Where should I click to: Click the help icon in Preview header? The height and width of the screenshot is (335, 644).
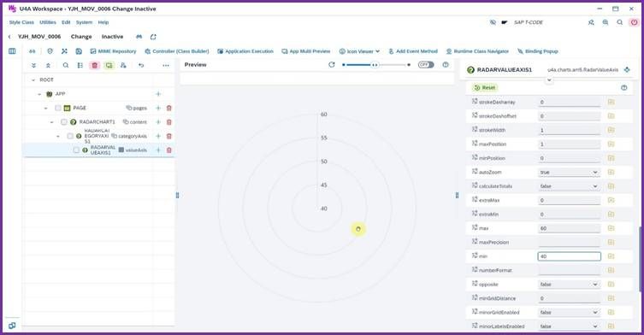pos(446,65)
